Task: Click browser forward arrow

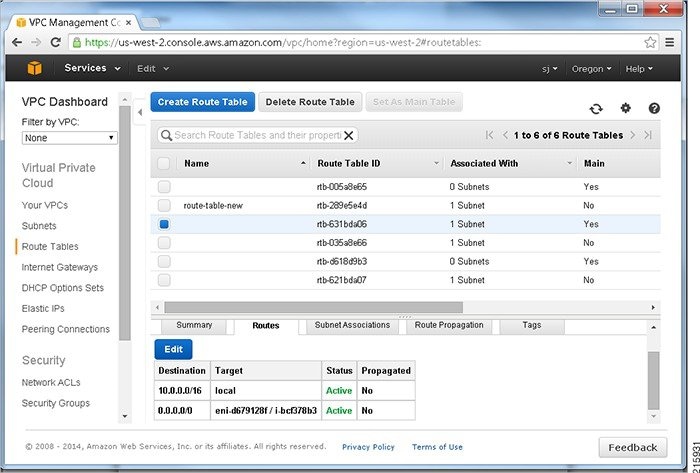Action: [36, 42]
